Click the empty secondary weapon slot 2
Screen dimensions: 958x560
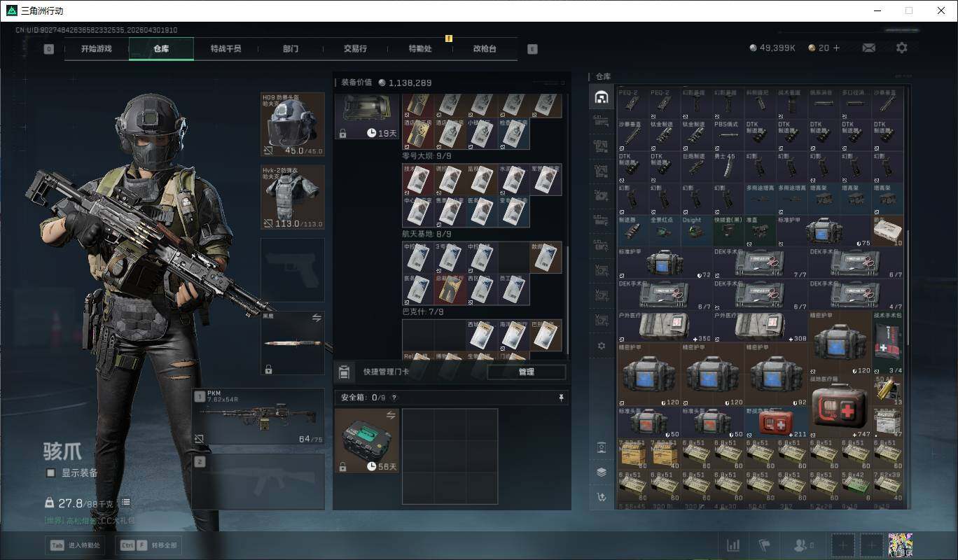[x=258, y=482]
